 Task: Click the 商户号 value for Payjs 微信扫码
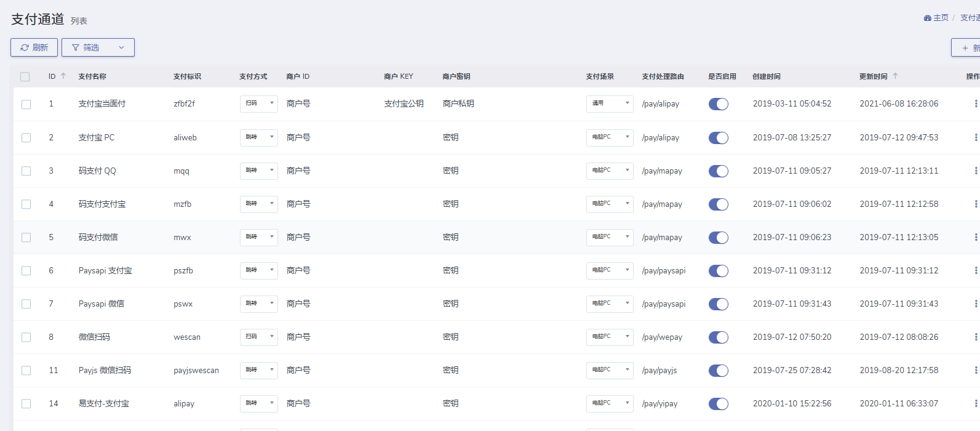(x=298, y=370)
